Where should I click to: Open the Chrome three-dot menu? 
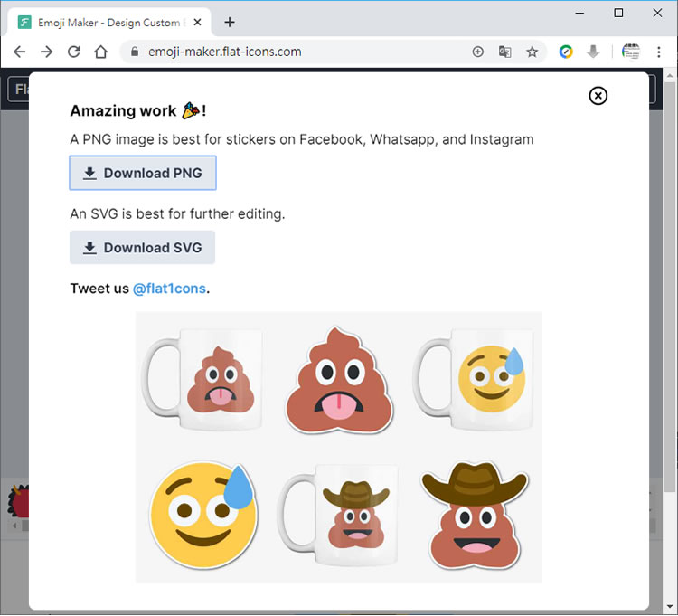pos(658,52)
